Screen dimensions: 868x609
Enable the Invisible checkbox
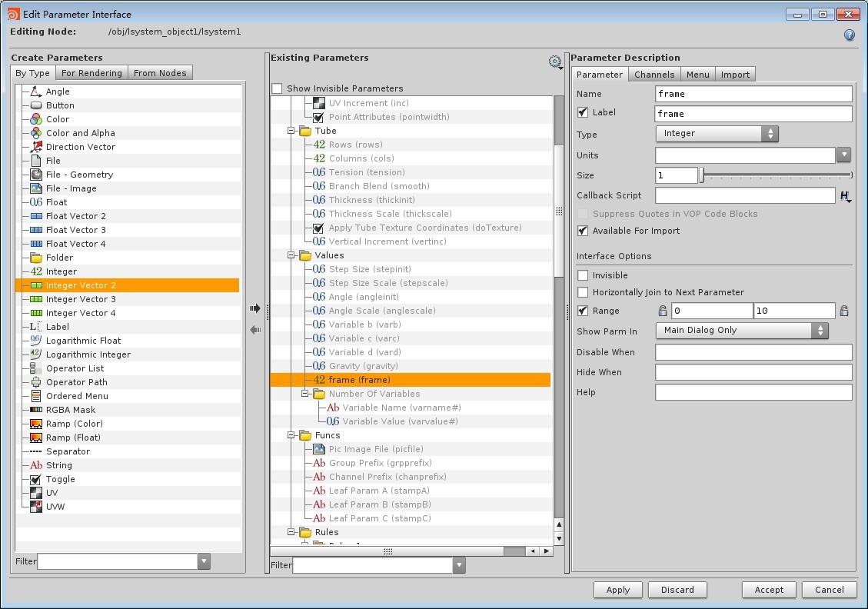click(x=582, y=275)
